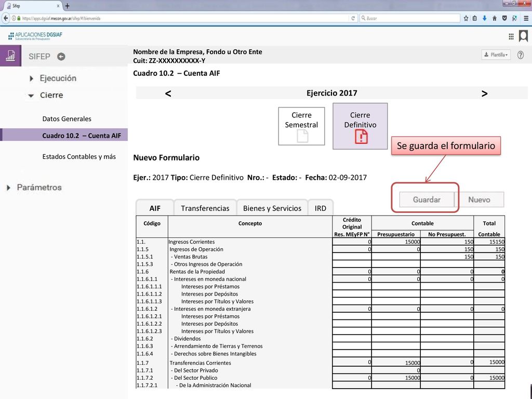Open the Plantilla dropdown
Image resolution: width=532 pixels, height=399 pixels.
[496, 55]
